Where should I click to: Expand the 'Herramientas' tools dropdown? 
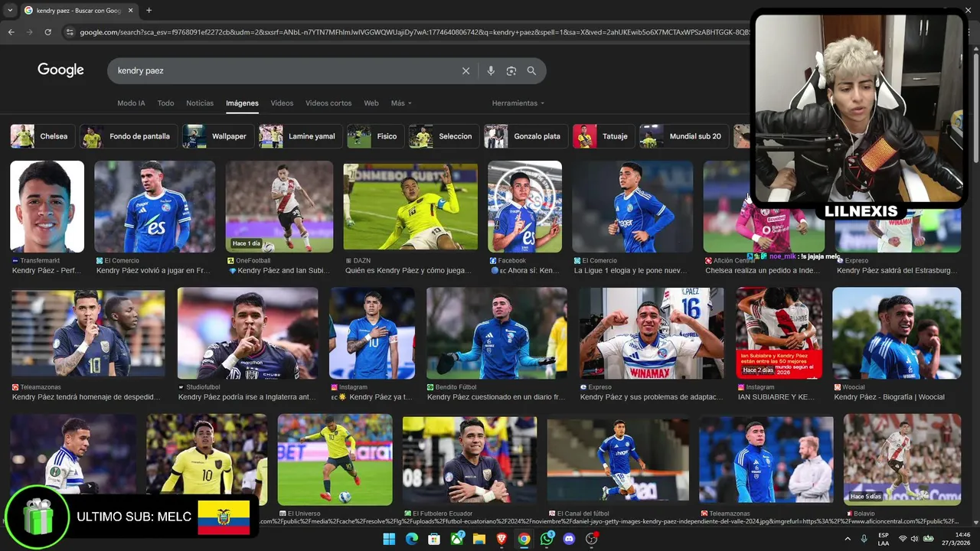518,103
